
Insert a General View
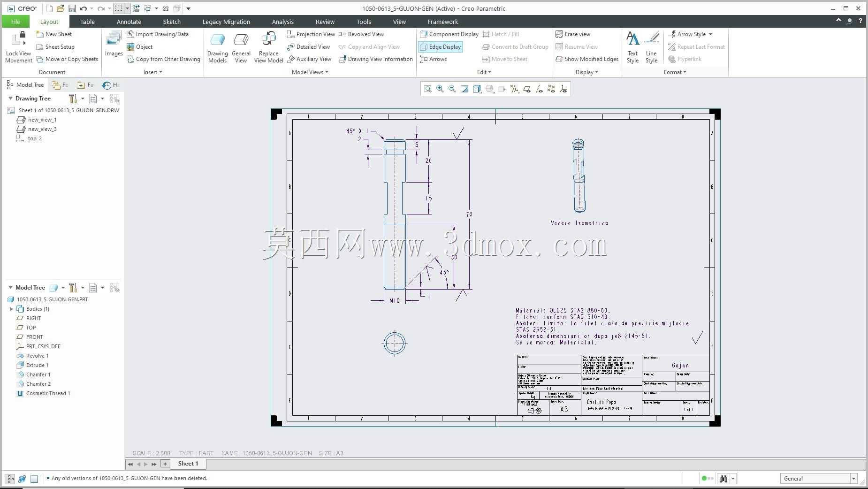click(241, 48)
